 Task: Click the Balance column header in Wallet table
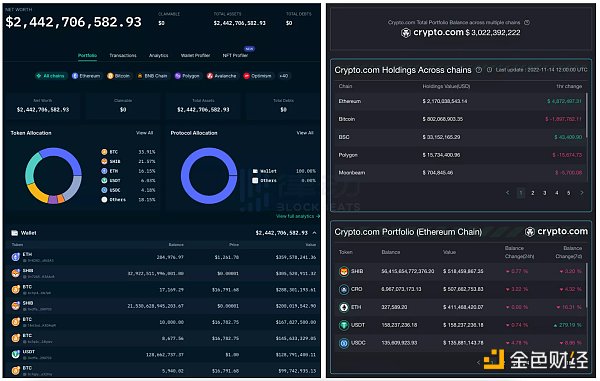pyautogui.click(x=176, y=244)
